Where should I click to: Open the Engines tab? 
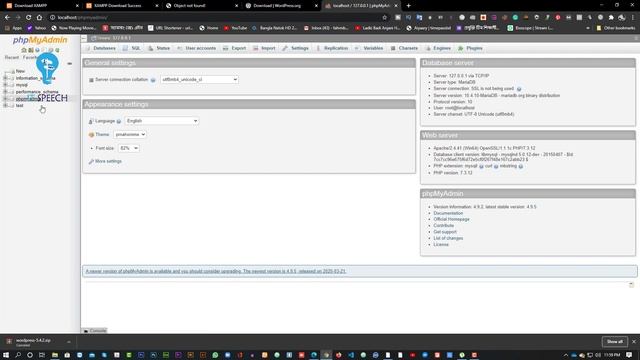point(438,48)
